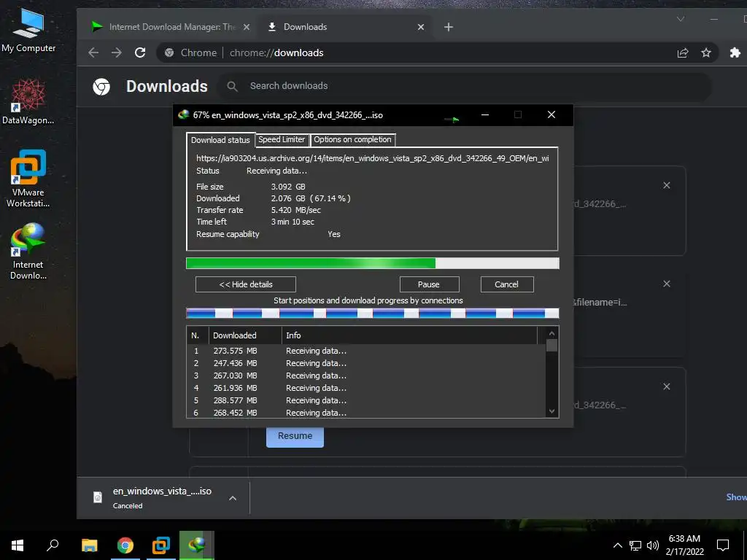Select connection row 5 with 288.577 MB
The image size is (747, 560).
click(366, 400)
